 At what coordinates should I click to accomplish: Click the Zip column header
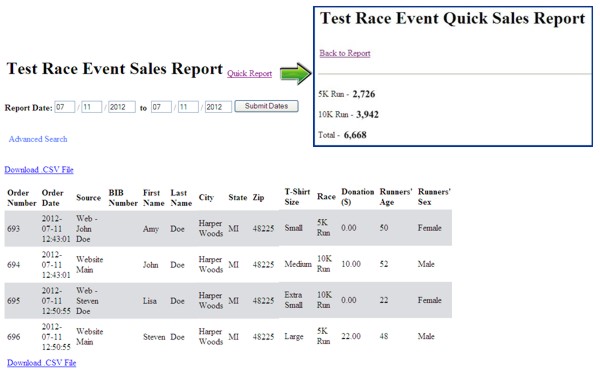tap(258, 197)
